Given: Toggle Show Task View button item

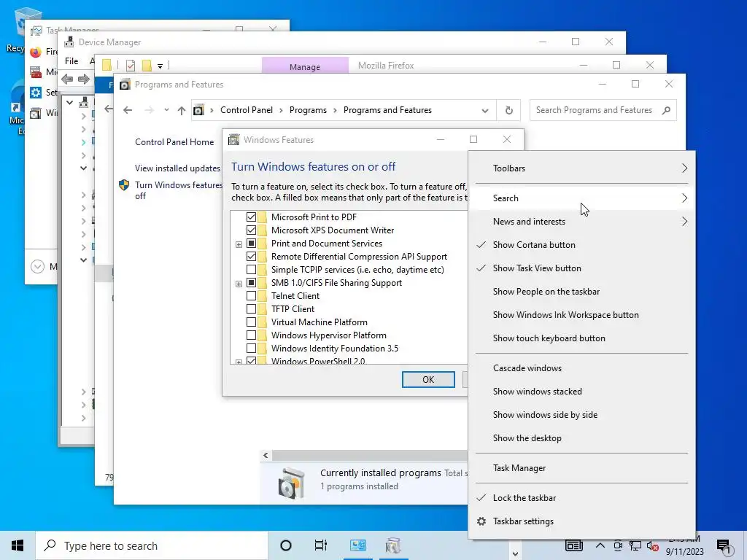Looking at the screenshot, I should pos(581,268).
